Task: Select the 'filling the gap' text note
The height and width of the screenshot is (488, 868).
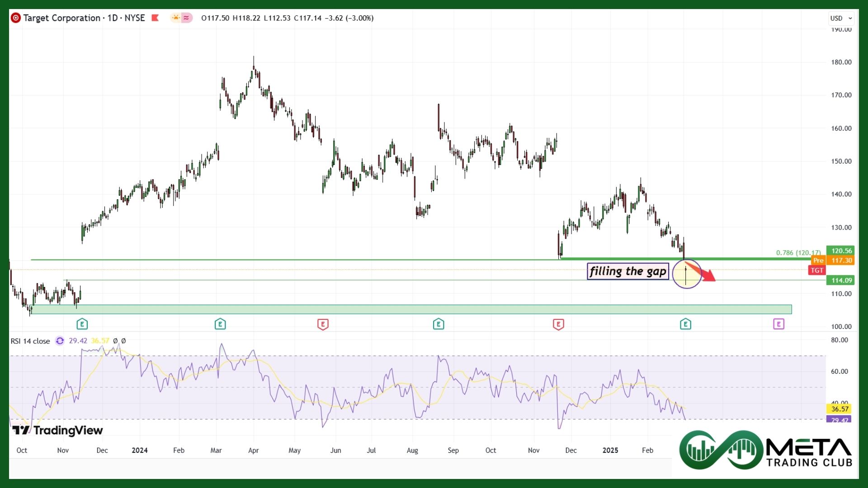Action: click(x=628, y=271)
